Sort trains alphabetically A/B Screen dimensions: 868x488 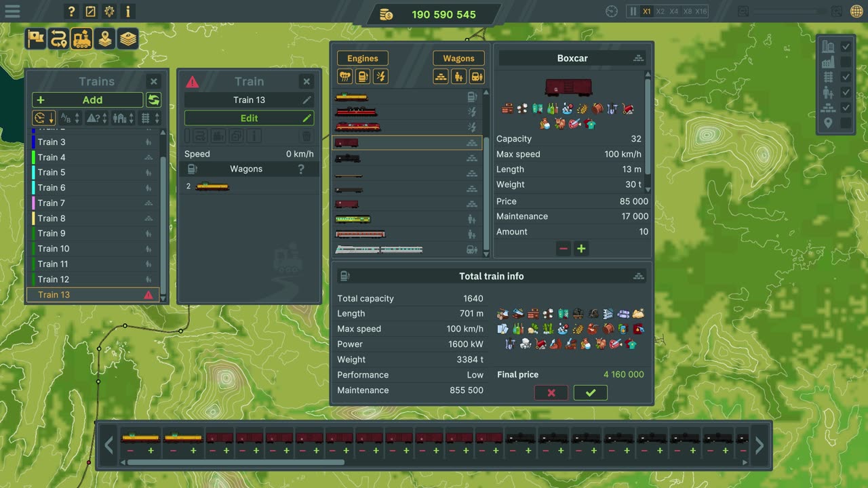[x=70, y=119]
